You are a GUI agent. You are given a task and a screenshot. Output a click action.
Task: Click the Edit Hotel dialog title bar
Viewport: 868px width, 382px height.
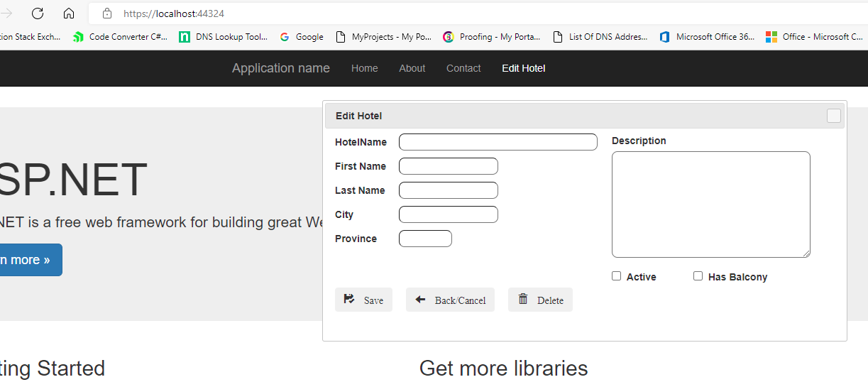(584, 116)
